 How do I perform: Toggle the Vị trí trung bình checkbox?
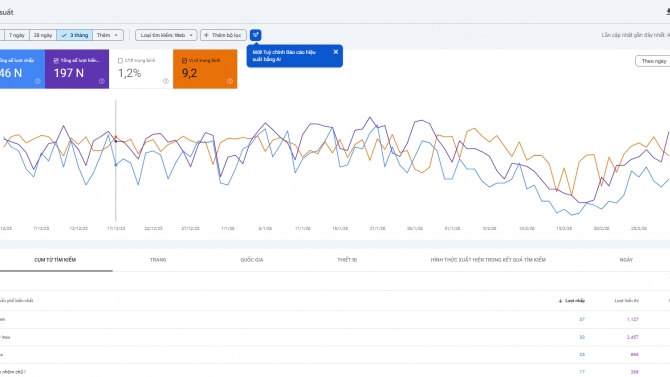pyautogui.click(x=184, y=61)
